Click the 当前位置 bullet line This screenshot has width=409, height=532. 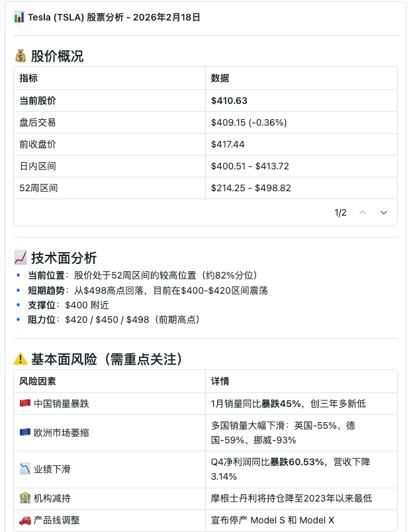142,275
